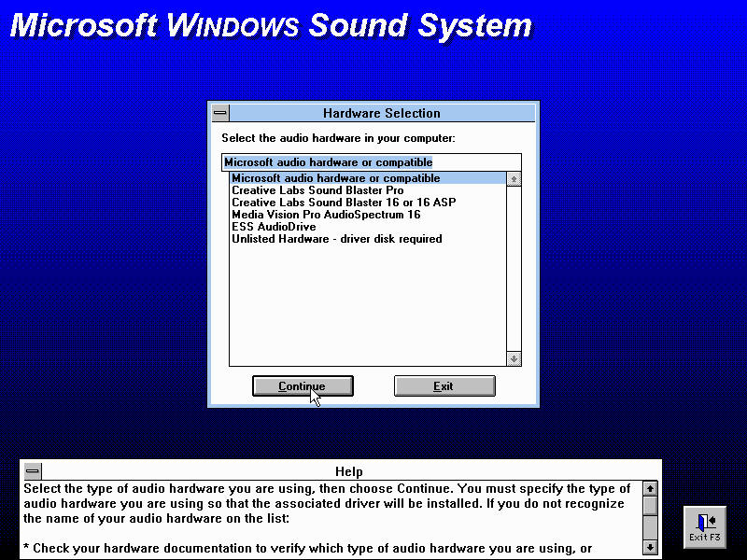
Task: Click the Hardware Selection title bar
Action: pos(382,113)
